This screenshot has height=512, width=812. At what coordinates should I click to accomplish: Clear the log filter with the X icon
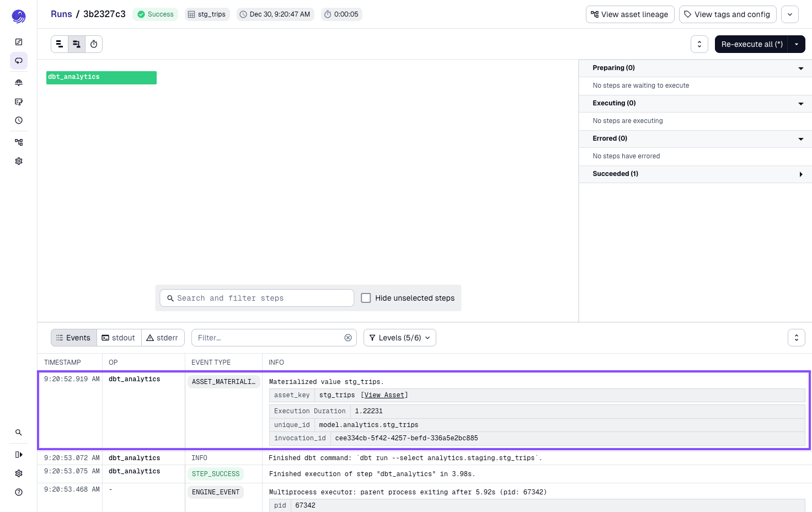348,337
